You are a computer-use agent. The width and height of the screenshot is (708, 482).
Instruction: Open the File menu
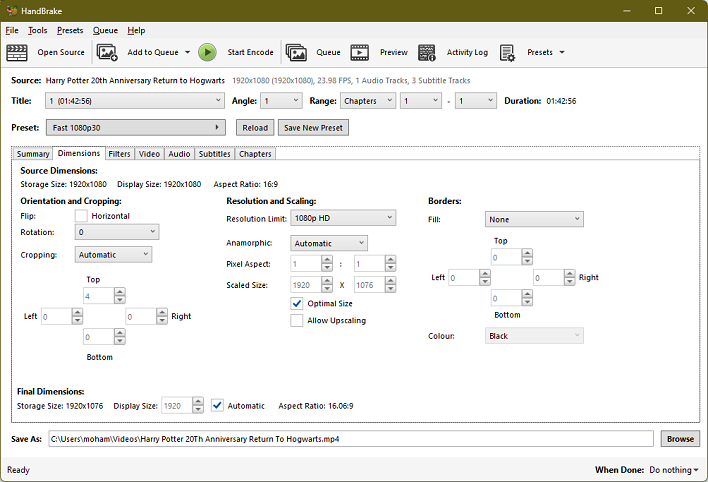coord(12,30)
